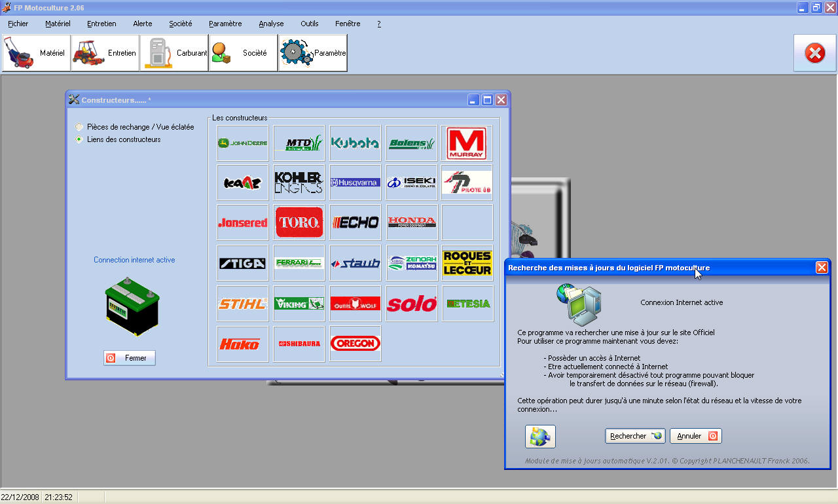Open the Analyse menu
This screenshot has width=838, height=504.
click(271, 24)
